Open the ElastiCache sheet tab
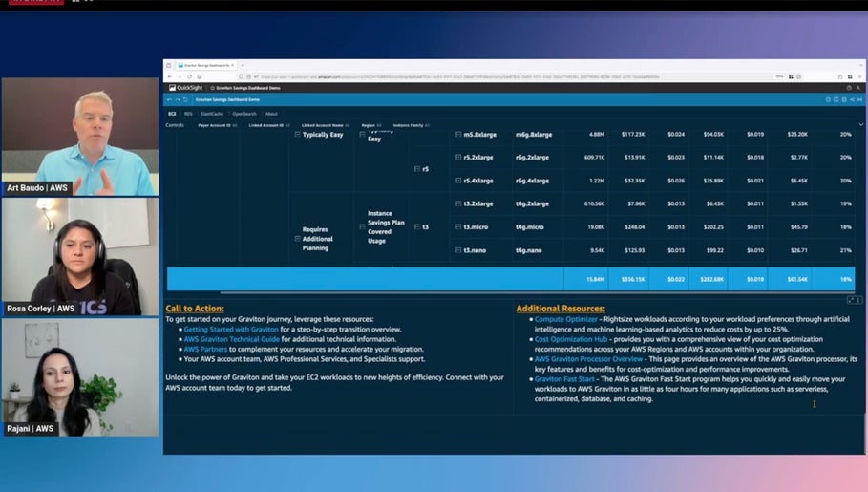The height and width of the screenshot is (492, 868). 212,114
